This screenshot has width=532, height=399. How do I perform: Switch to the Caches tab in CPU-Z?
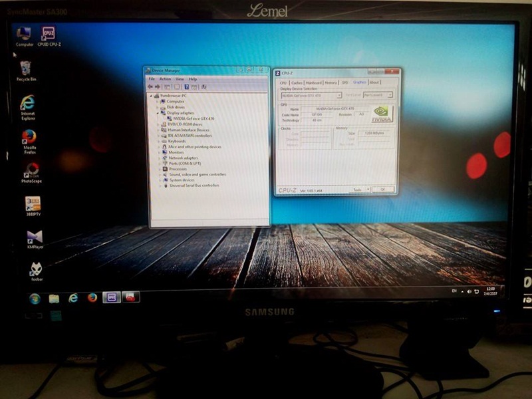[297, 82]
